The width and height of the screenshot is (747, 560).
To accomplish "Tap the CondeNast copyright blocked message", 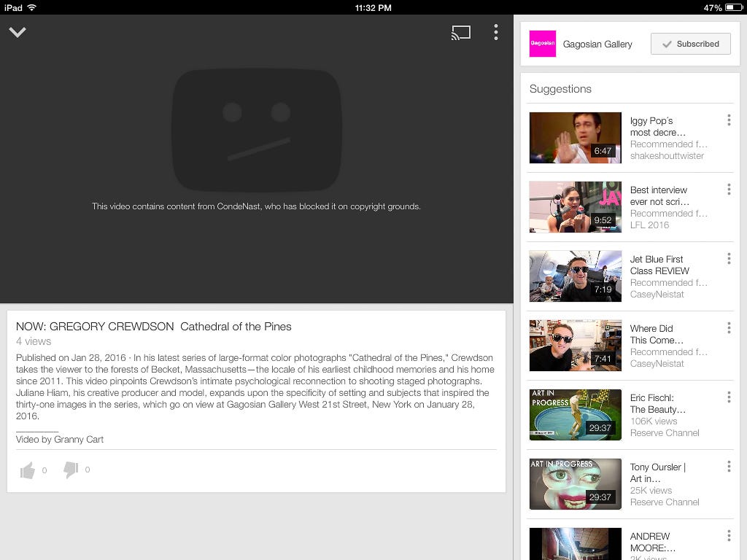I will coord(256,206).
